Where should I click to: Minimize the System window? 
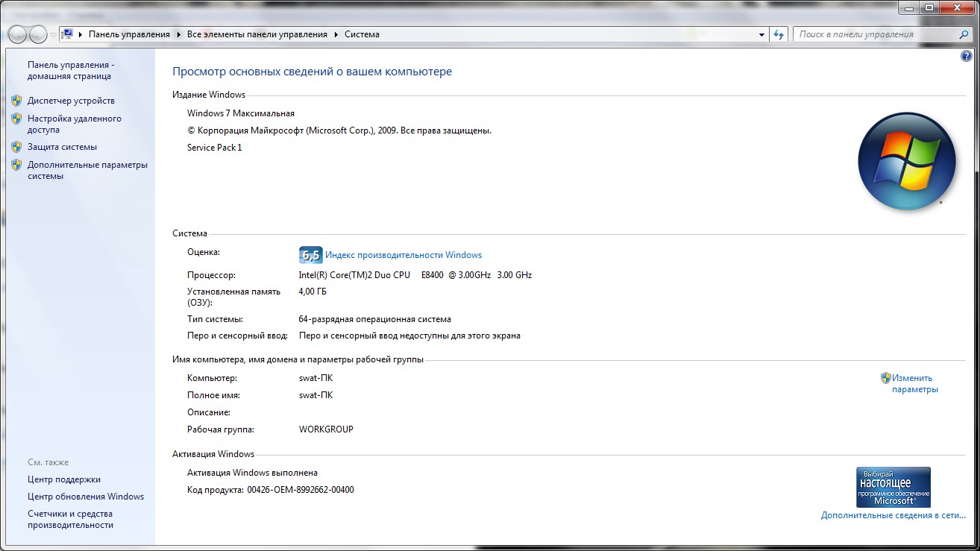point(908,7)
